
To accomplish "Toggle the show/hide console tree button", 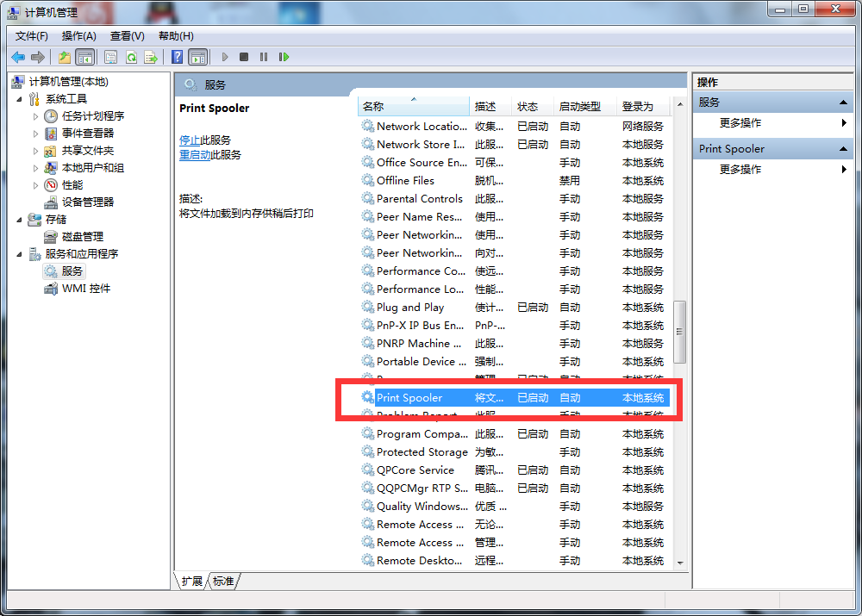I will point(84,57).
